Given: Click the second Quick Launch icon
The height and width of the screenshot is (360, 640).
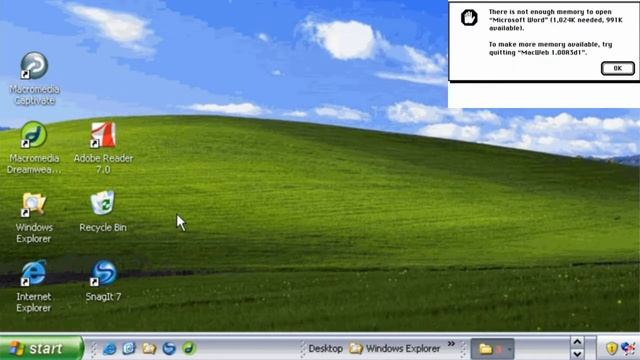Looking at the screenshot, I should pyautogui.click(x=129, y=348).
